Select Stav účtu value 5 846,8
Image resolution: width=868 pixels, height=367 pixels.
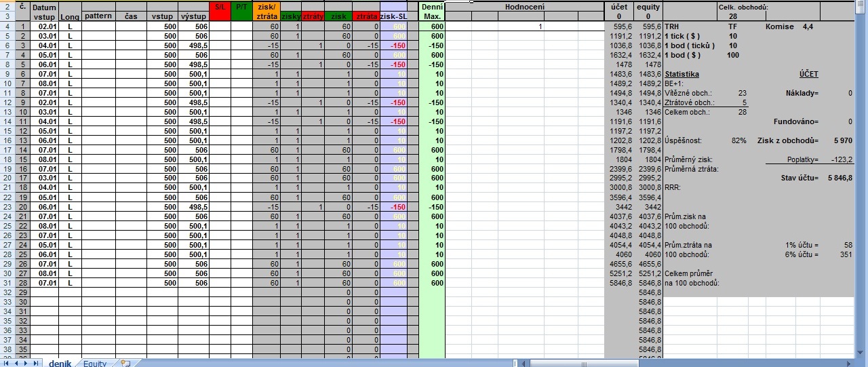pyautogui.click(x=840, y=178)
